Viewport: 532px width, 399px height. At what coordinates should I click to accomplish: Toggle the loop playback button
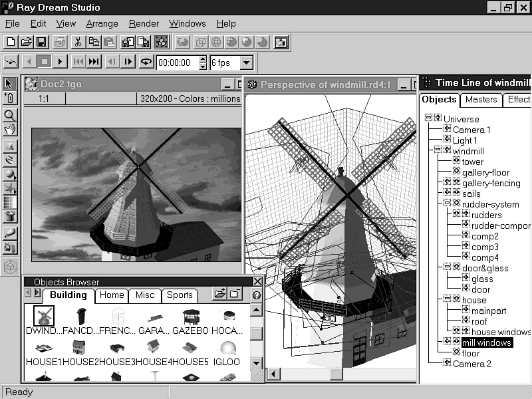coord(146,62)
